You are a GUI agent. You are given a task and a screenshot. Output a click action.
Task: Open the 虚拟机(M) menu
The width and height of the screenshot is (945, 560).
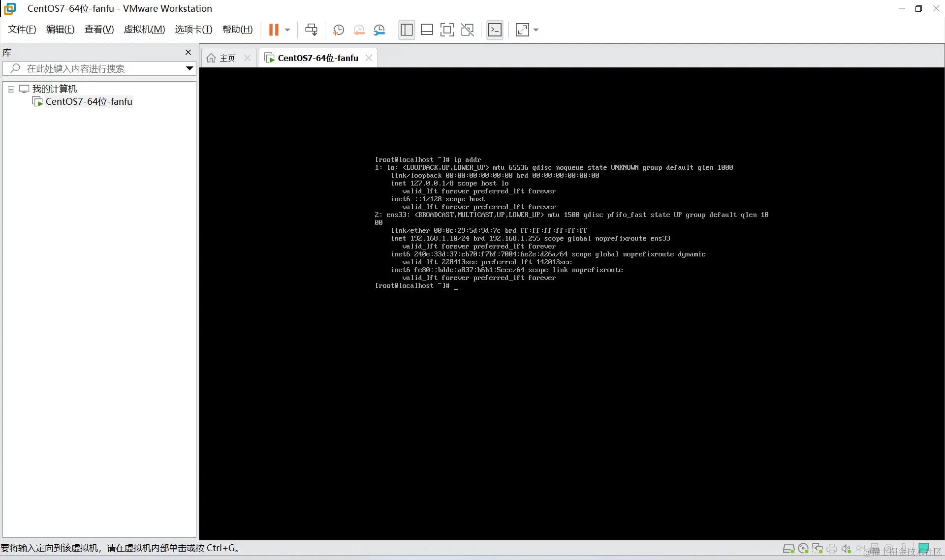(144, 30)
